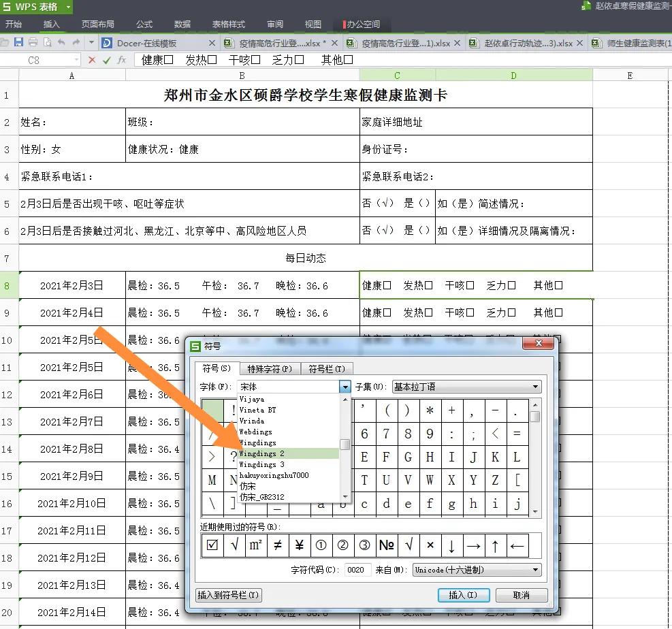
Task: Open the 视图 ribbon tab
Action: point(313,24)
